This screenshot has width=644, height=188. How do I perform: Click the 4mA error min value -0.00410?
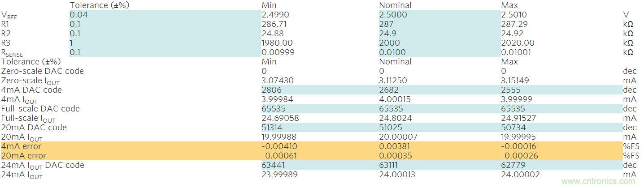pyautogui.click(x=279, y=146)
